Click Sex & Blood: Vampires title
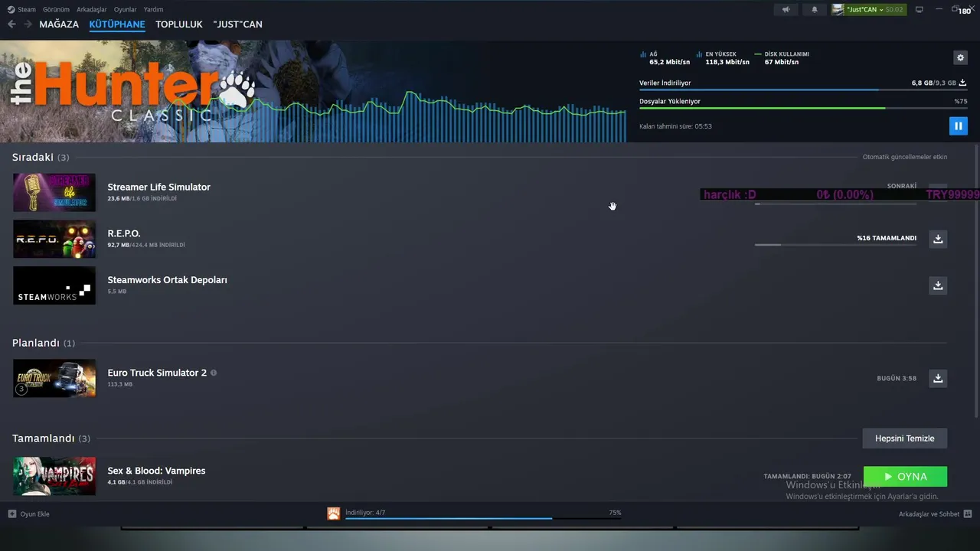This screenshot has height=551, width=980. (x=156, y=471)
